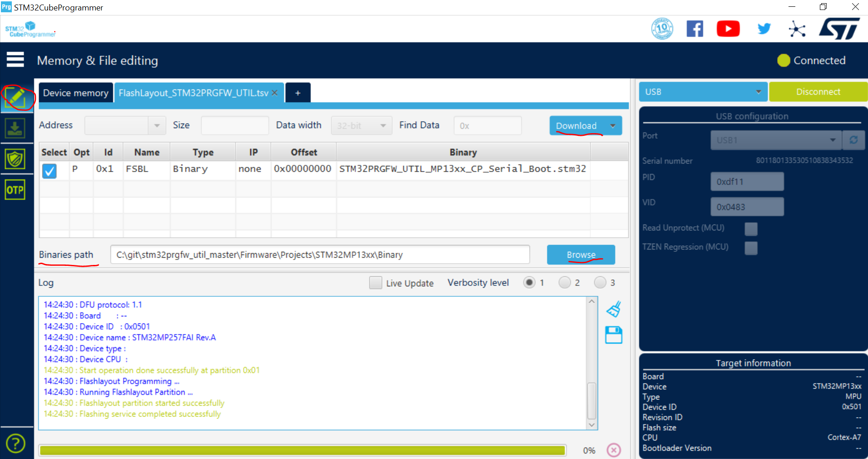Viewport: 868px width, 459px height.
Task: Click the log scroll down arrow
Action: pos(591,425)
